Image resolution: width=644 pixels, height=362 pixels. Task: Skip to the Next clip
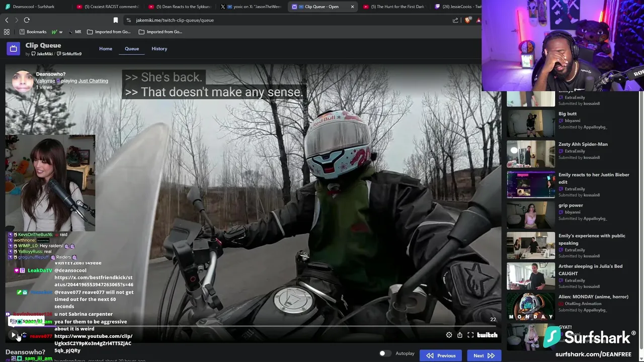pos(484,355)
